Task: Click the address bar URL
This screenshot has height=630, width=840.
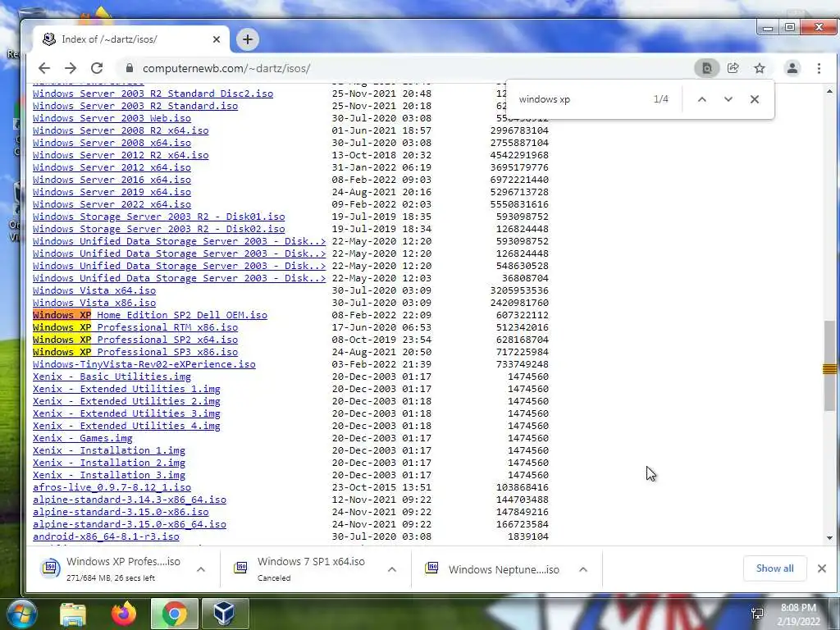Action: click(x=226, y=69)
